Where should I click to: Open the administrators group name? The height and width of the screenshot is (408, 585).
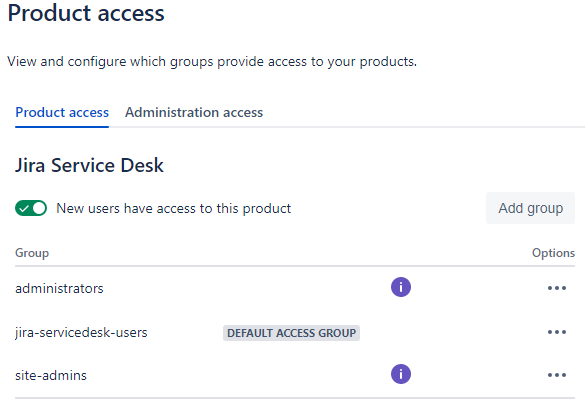(x=59, y=288)
